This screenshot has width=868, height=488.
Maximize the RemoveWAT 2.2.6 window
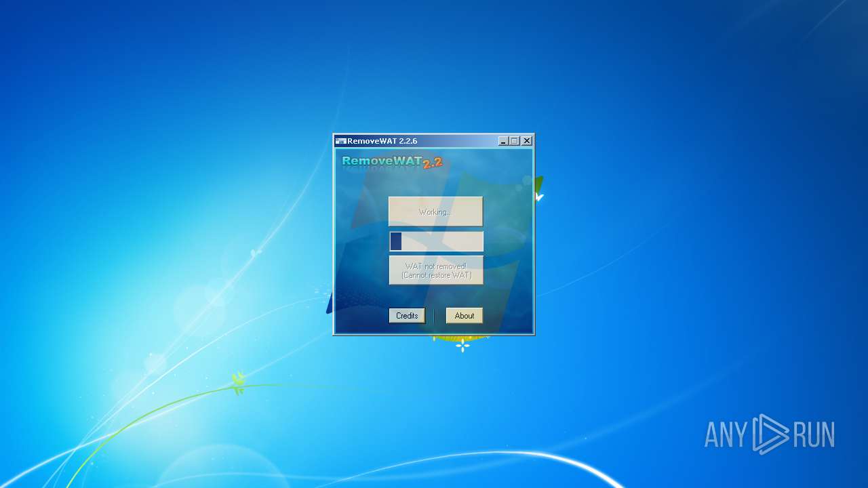[514, 141]
